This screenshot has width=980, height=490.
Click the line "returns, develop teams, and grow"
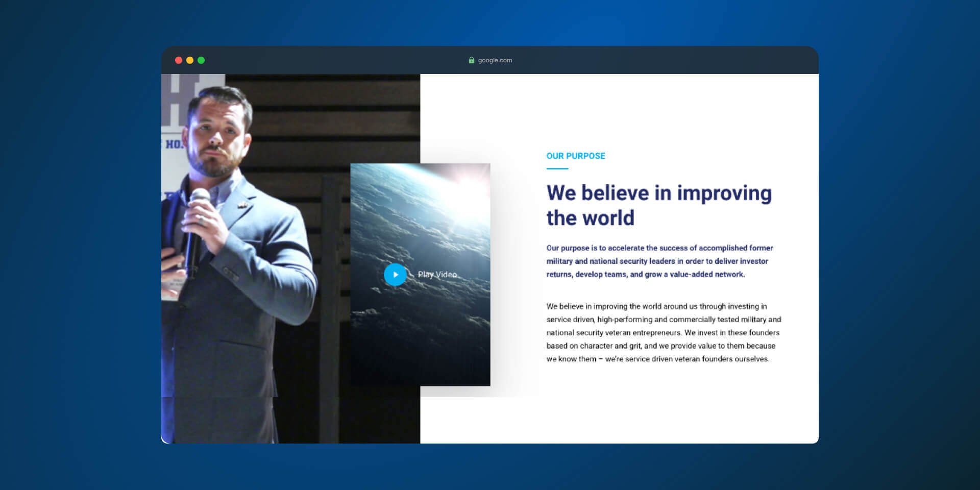point(645,275)
